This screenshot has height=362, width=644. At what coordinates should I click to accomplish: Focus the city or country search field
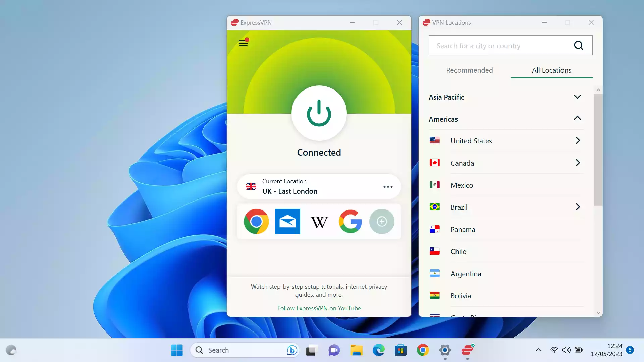tap(511, 45)
